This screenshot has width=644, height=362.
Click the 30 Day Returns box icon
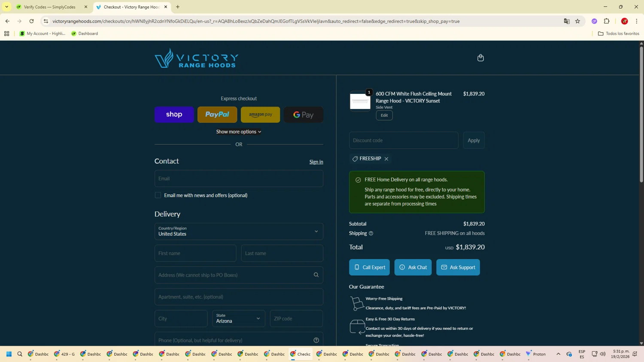click(x=357, y=327)
